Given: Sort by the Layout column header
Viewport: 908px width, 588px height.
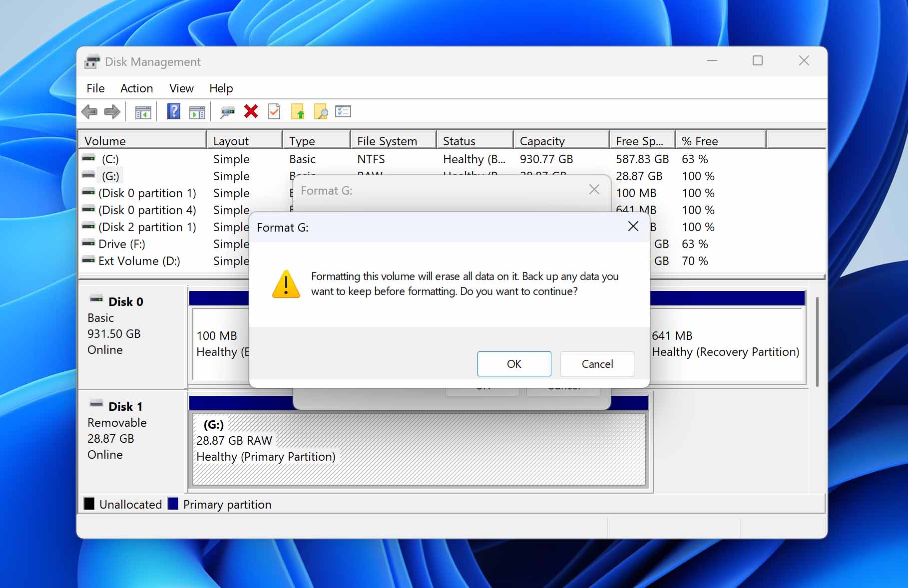Looking at the screenshot, I should 245,141.
